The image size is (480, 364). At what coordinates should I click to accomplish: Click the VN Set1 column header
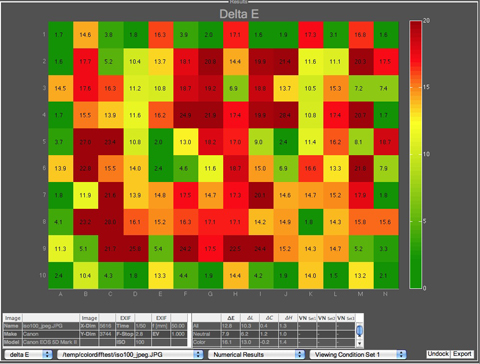(x=307, y=318)
